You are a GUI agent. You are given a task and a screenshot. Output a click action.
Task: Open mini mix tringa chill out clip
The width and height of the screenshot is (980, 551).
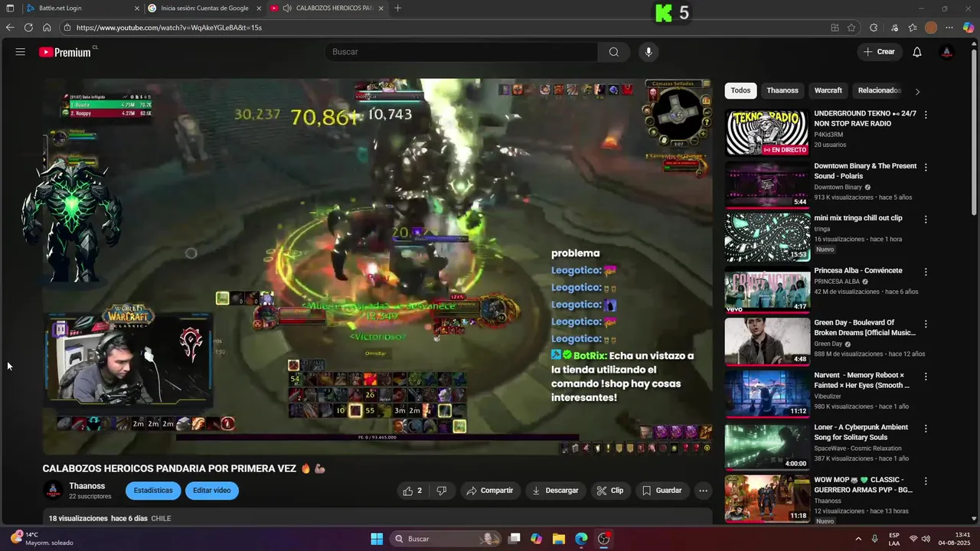767,236
